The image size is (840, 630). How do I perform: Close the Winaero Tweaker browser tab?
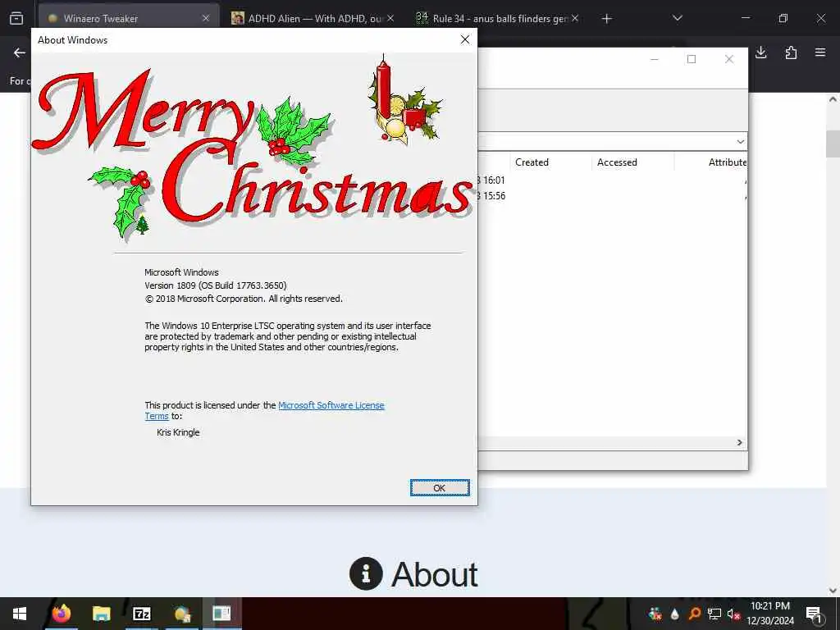coord(206,18)
